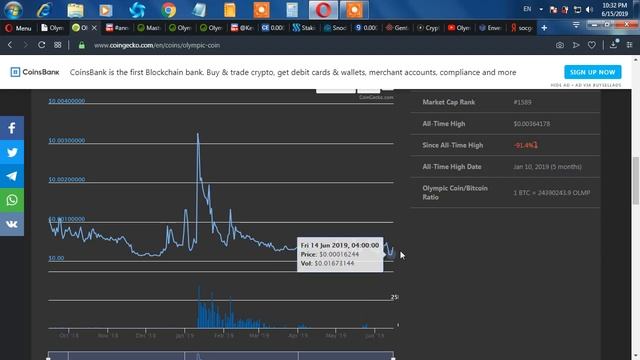Open the Windows Start menu
This screenshot has height=360, width=640.
13,10
